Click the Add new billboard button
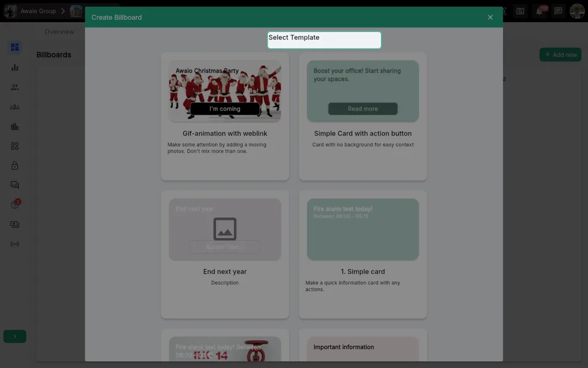Viewport: 588px width, 368px height. click(x=560, y=55)
